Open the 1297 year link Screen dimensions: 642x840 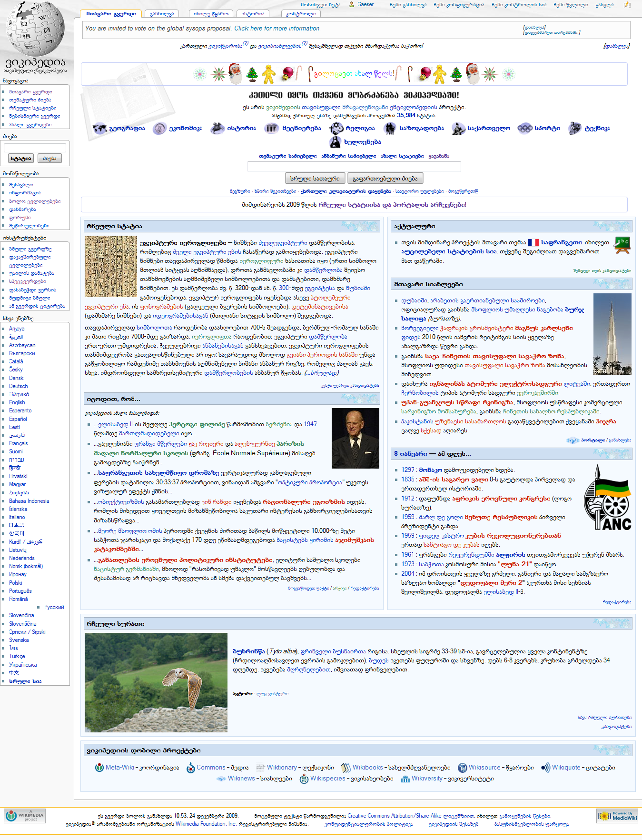click(408, 470)
